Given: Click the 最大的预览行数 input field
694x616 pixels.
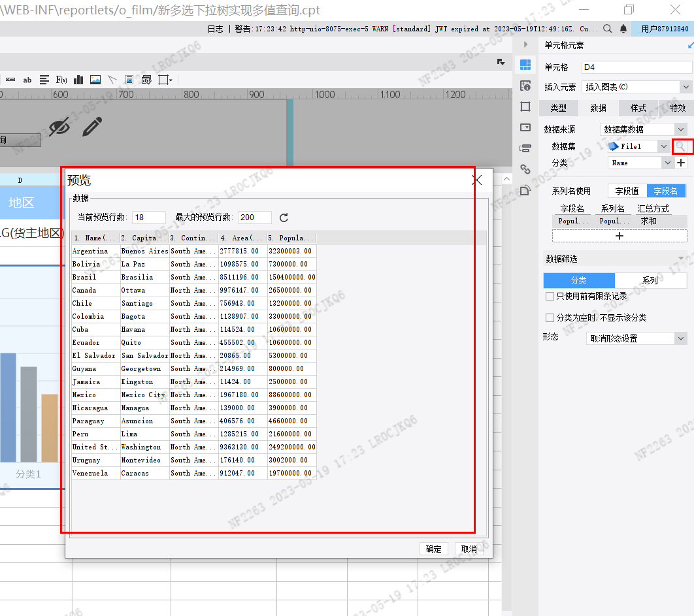Looking at the screenshot, I should (x=255, y=218).
